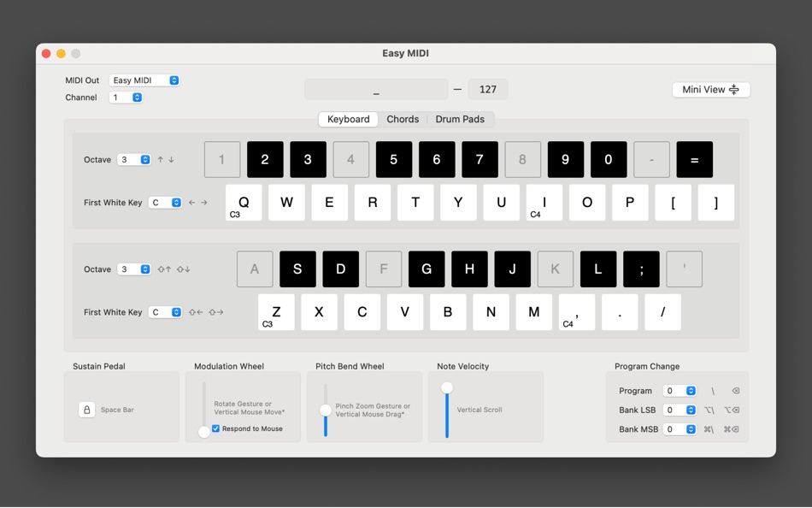
Task: Click the velocity value field showing 127
Action: [x=488, y=89]
